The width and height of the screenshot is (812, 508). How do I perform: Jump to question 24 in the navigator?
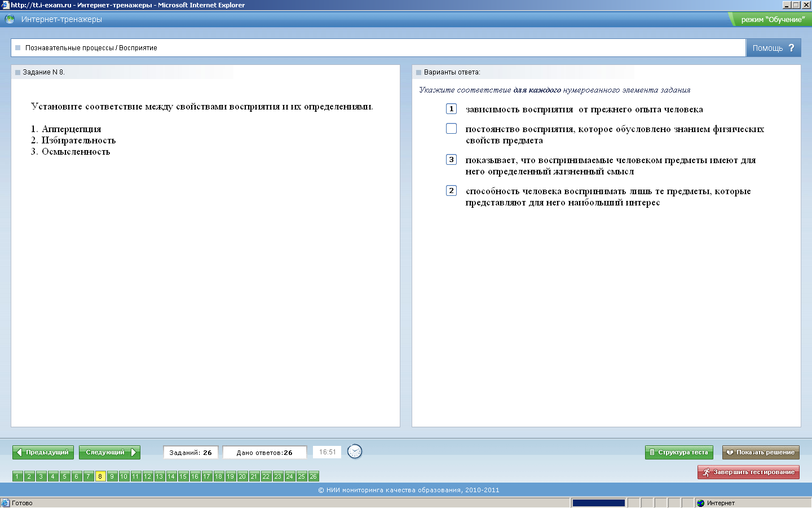point(290,476)
